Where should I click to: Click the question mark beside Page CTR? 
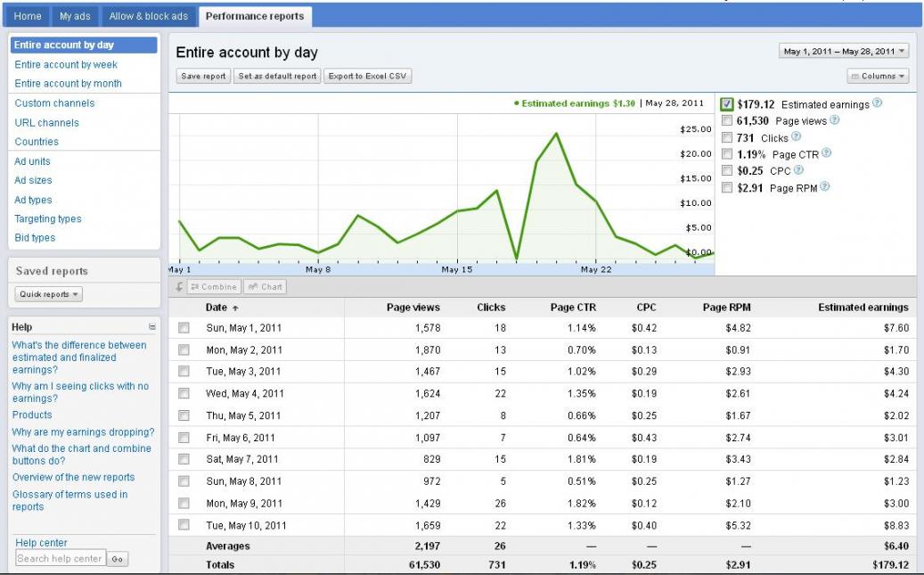(826, 153)
